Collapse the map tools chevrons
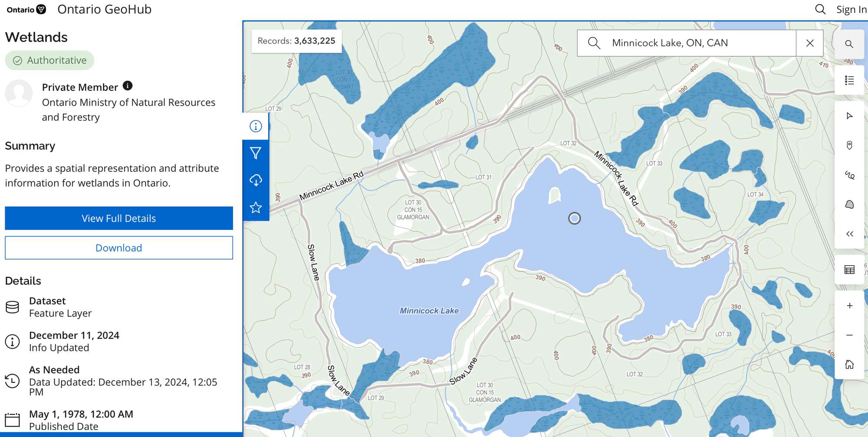 [849, 234]
